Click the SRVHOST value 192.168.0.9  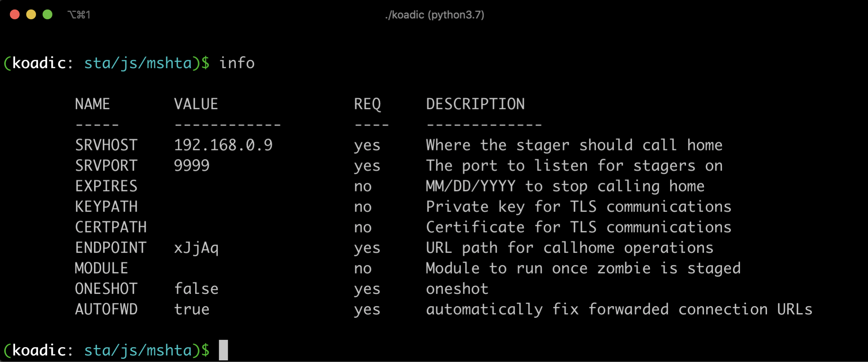tap(223, 145)
